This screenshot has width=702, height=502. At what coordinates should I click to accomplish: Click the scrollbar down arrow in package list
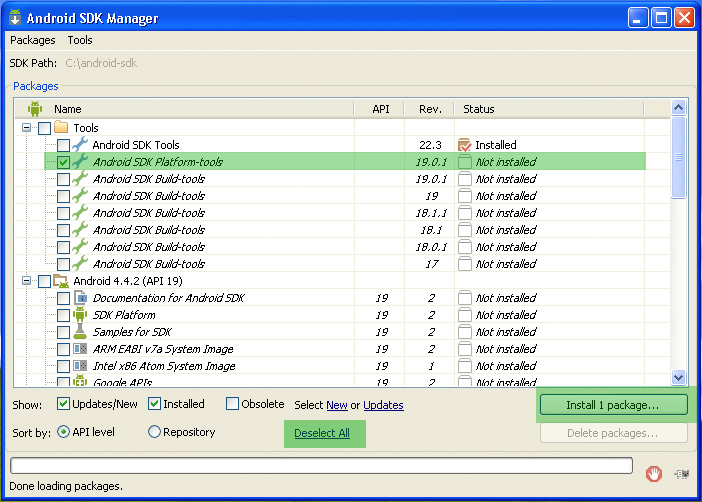tap(678, 378)
